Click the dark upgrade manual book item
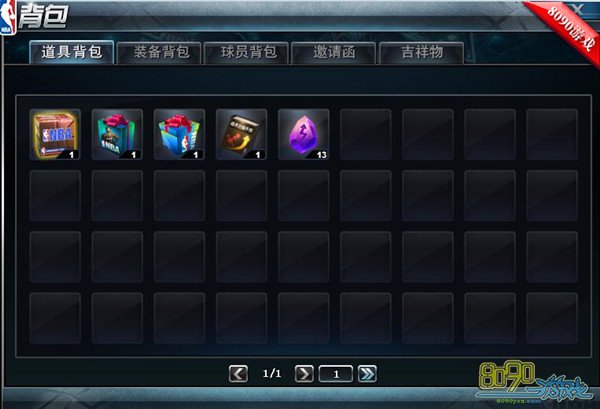Viewport: 600px width, 409px height. [x=241, y=134]
